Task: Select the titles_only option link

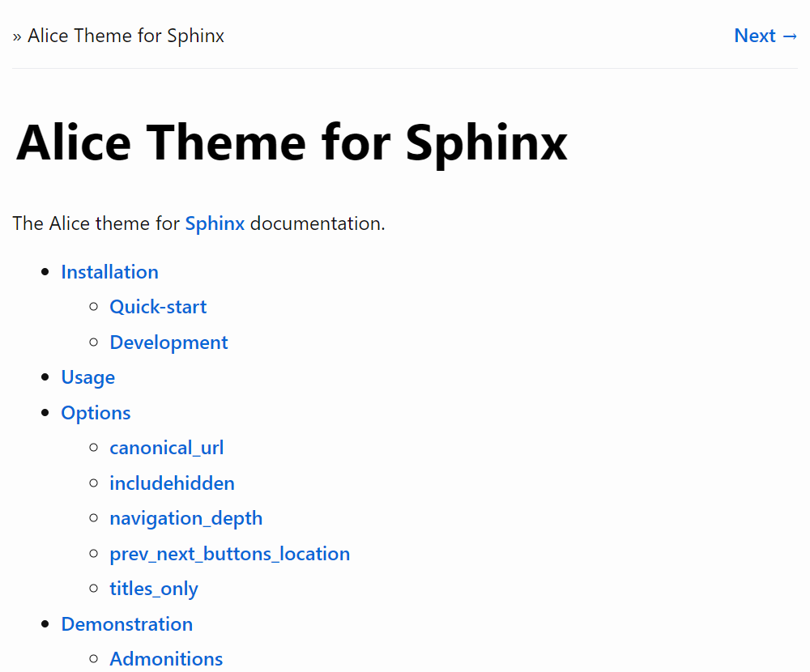Action: click(154, 589)
